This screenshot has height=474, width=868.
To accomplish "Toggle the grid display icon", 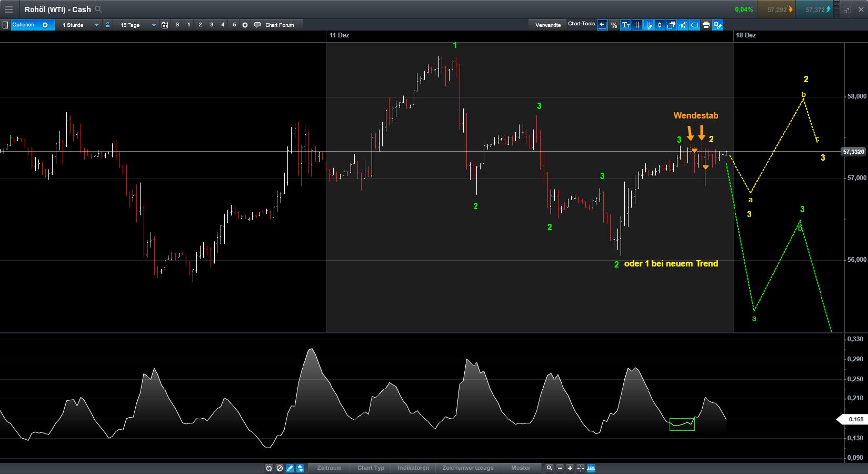I will click(637, 25).
